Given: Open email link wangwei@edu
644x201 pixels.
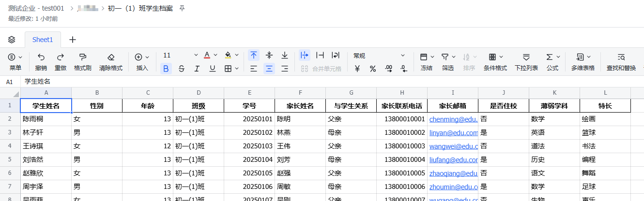Looking at the screenshot, I should [x=453, y=146].
